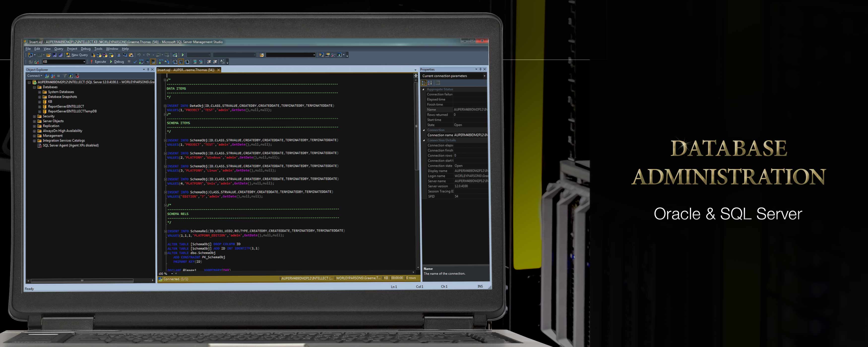The image size is (868, 347).
Task: Collapse the Aggregate Status properties section
Action: 424,89
